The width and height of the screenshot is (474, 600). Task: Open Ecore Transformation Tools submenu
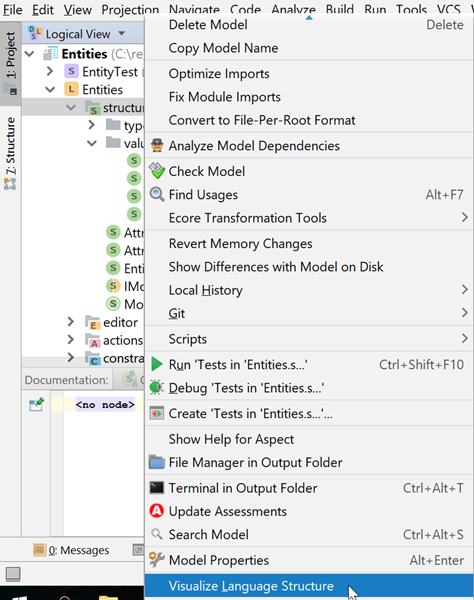309,218
